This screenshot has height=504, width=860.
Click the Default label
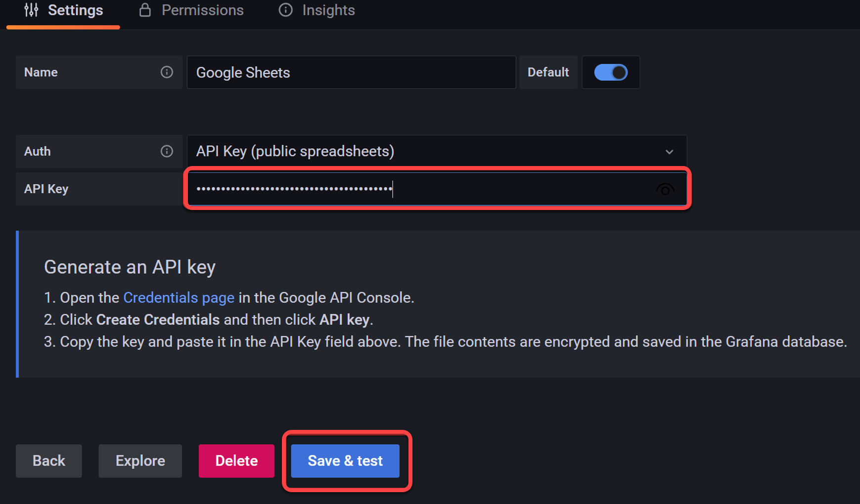click(x=548, y=72)
